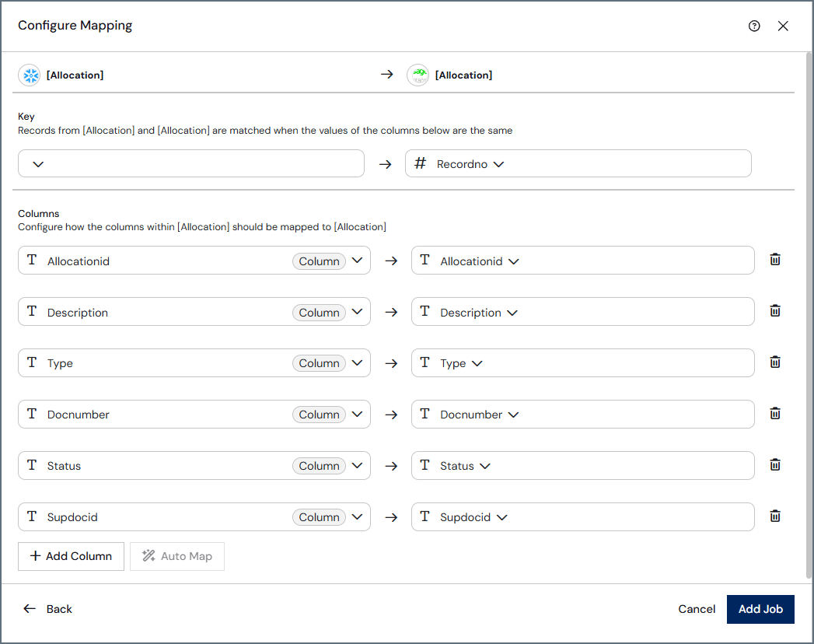Click the Auto Map button

pos(177,556)
